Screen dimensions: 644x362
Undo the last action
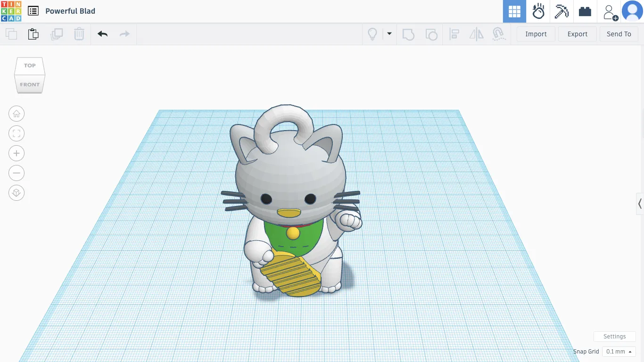pyautogui.click(x=102, y=34)
